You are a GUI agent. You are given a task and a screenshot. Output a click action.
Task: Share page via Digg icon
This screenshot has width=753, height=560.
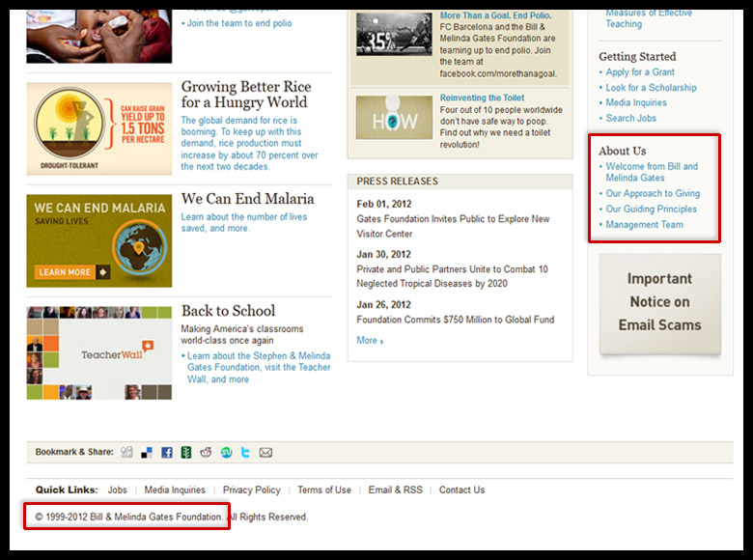[x=127, y=452]
